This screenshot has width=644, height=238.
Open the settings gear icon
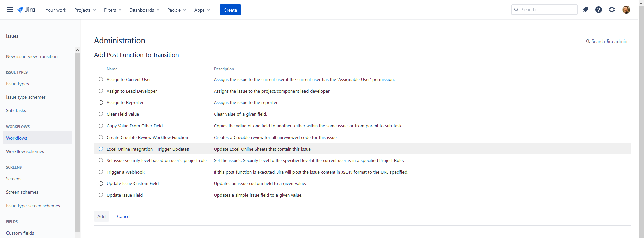tap(612, 10)
